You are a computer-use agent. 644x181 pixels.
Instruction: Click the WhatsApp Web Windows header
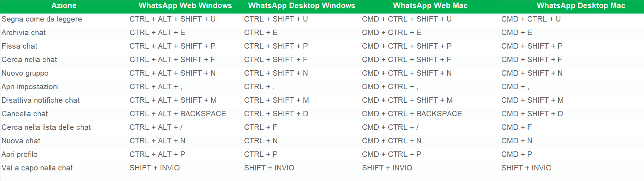click(x=185, y=5)
